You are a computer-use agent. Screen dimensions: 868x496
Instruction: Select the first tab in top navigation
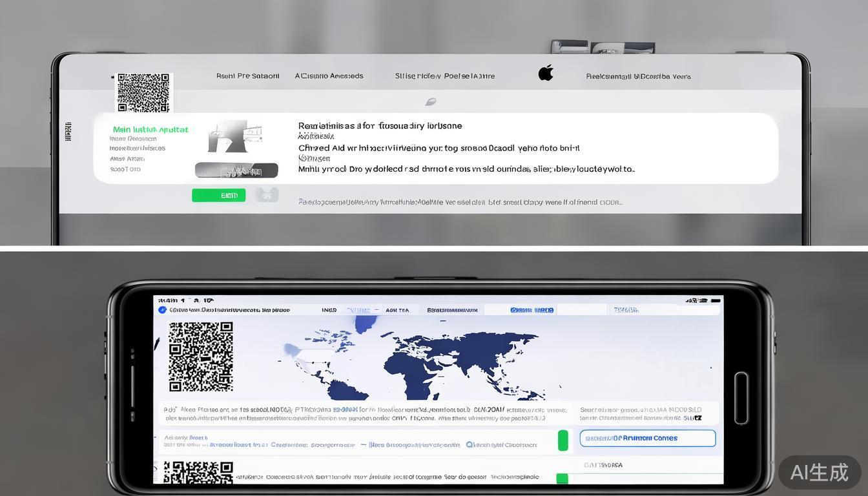(247, 76)
